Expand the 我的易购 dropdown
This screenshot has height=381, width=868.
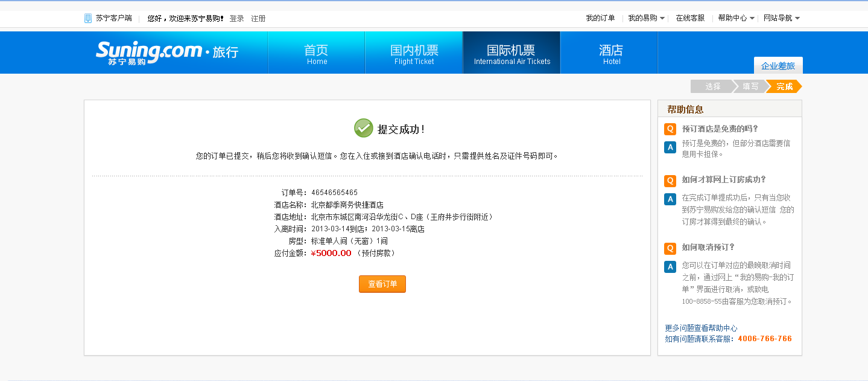646,18
